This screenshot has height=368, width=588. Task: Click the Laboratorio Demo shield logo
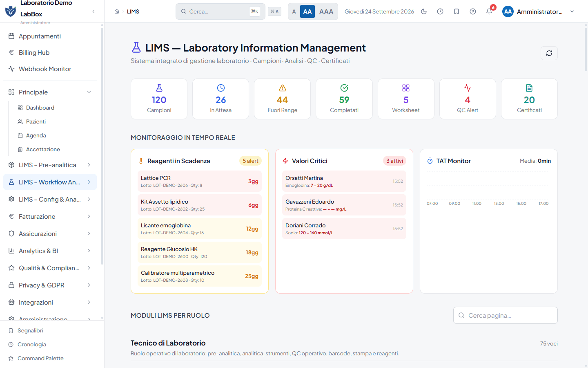(x=11, y=11)
